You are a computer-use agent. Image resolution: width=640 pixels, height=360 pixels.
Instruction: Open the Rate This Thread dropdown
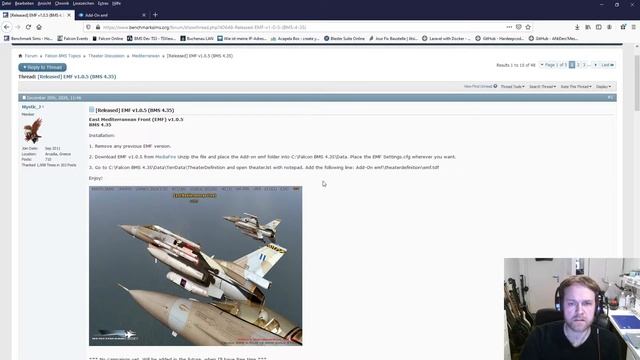(576, 87)
